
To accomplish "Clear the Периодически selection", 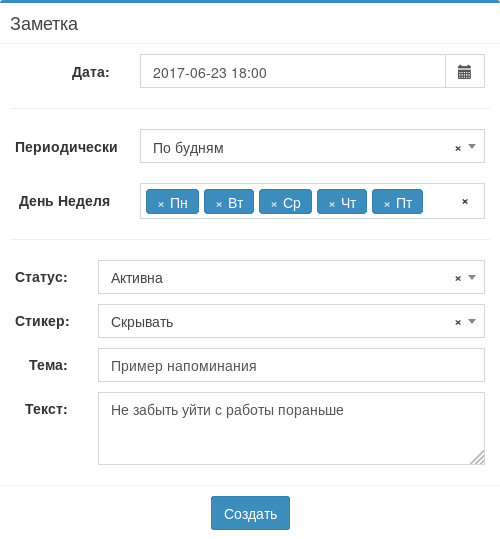I will [458, 148].
